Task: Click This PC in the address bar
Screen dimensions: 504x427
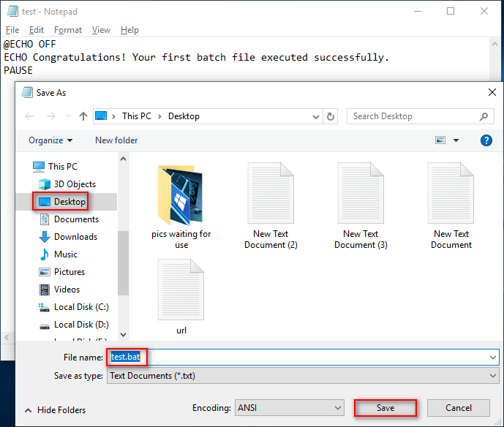Action: [x=137, y=116]
